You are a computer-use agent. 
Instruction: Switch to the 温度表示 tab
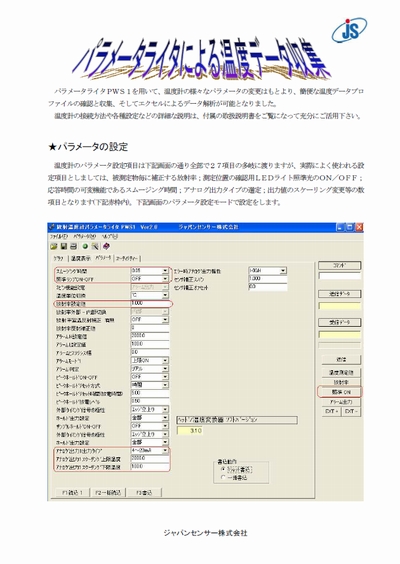coord(80,258)
